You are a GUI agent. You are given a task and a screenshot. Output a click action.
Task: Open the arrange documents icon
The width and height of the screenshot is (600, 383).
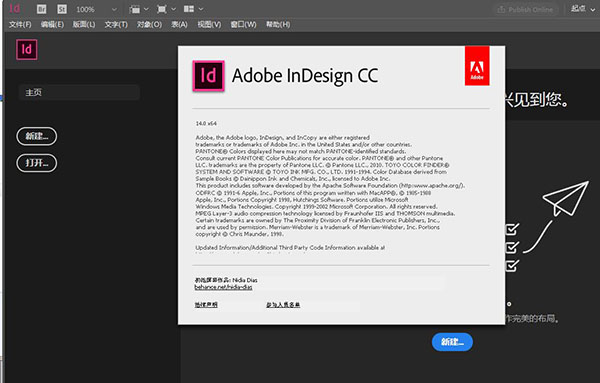click(189, 9)
